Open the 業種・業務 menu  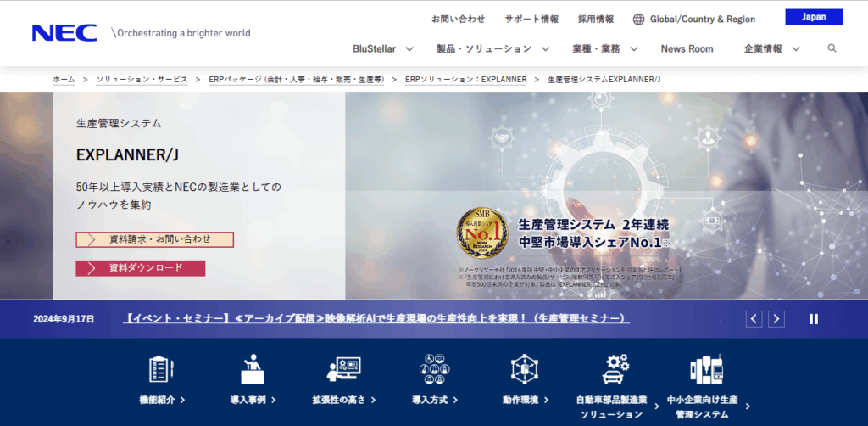(x=596, y=48)
